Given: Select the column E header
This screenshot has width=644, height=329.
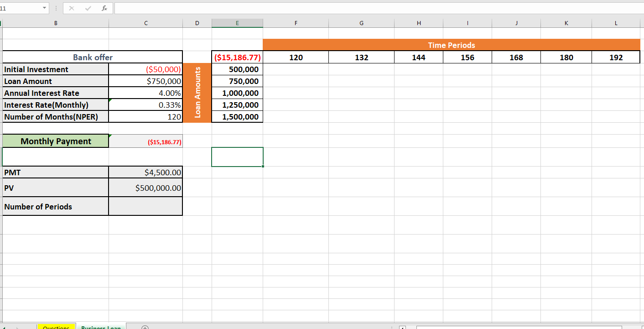Looking at the screenshot, I should point(237,22).
